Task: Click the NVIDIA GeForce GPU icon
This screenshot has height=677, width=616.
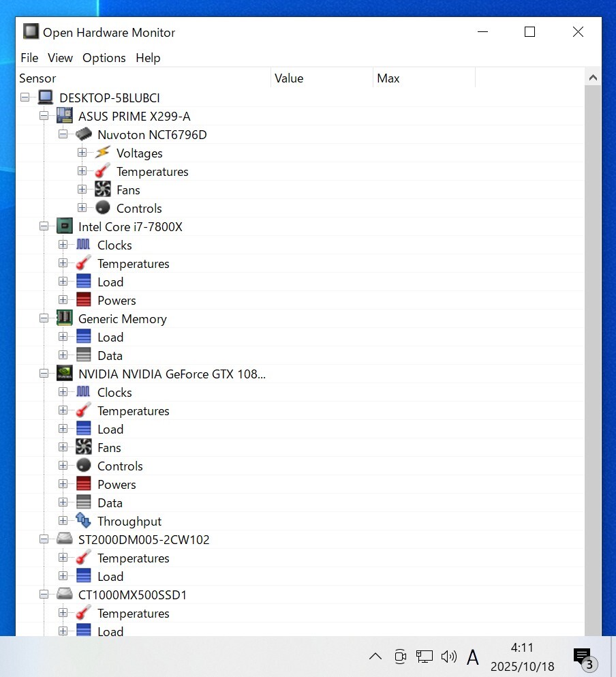Action: [64, 374]
